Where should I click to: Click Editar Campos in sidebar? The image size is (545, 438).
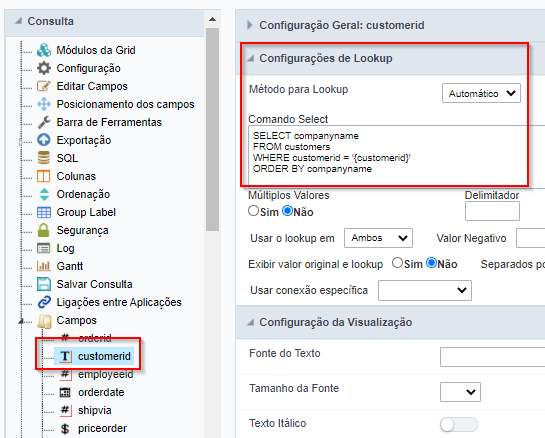(92, 86)
